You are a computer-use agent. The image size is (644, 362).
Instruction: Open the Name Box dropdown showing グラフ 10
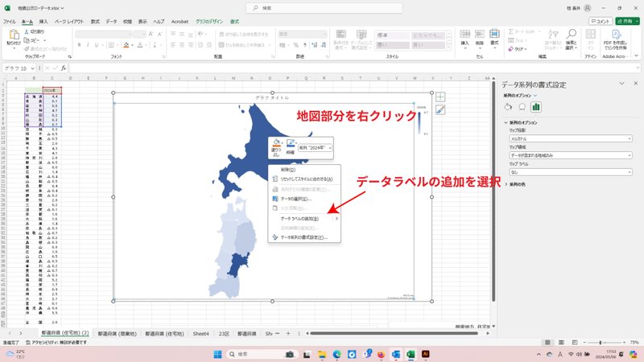coord(32,68)
